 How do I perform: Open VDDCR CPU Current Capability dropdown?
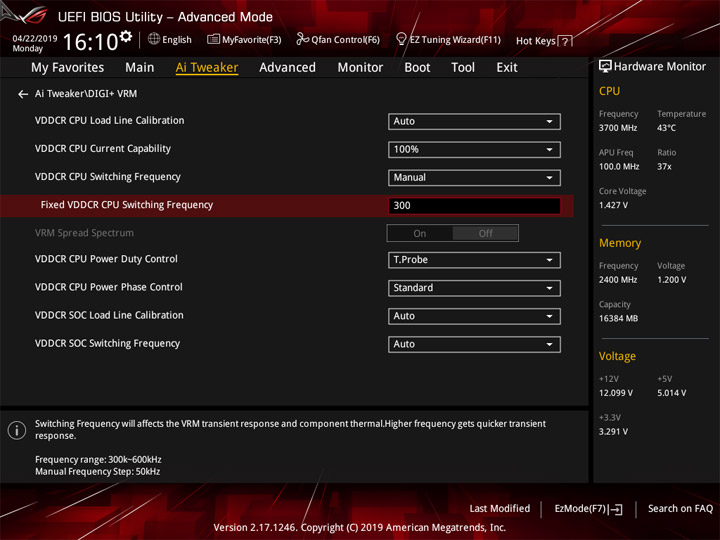click(474, 150)
